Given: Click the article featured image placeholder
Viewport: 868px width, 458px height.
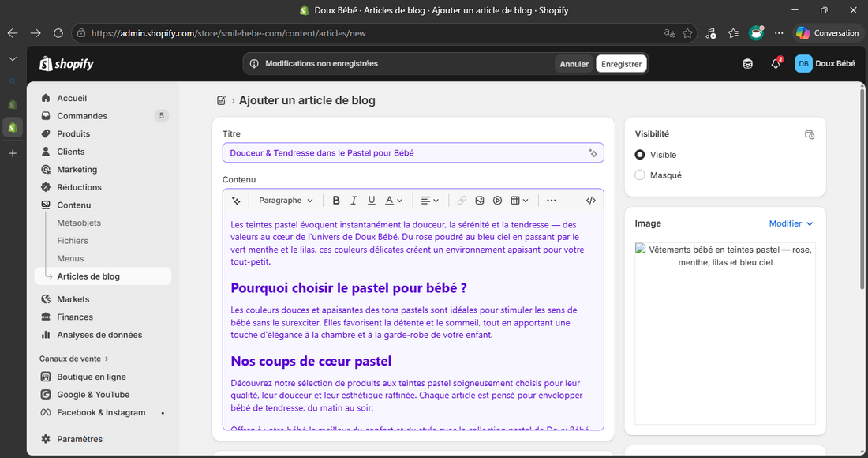Looking at the screenshot, I should tap(725, 334).
